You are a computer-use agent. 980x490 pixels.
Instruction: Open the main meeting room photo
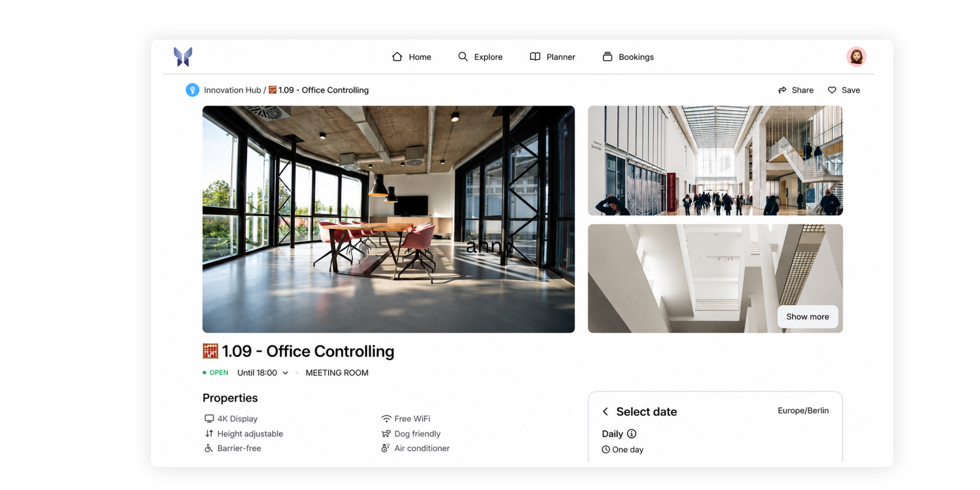(389, 219)
